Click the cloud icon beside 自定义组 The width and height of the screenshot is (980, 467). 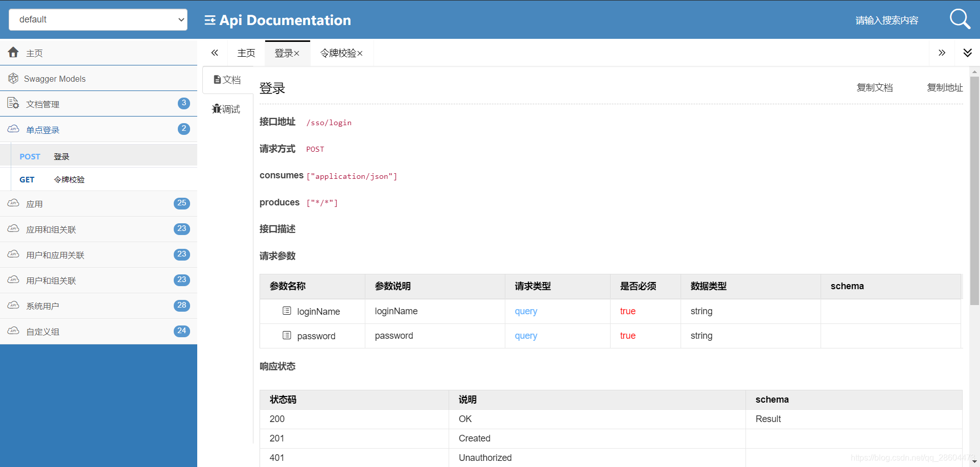pos(13,331)
